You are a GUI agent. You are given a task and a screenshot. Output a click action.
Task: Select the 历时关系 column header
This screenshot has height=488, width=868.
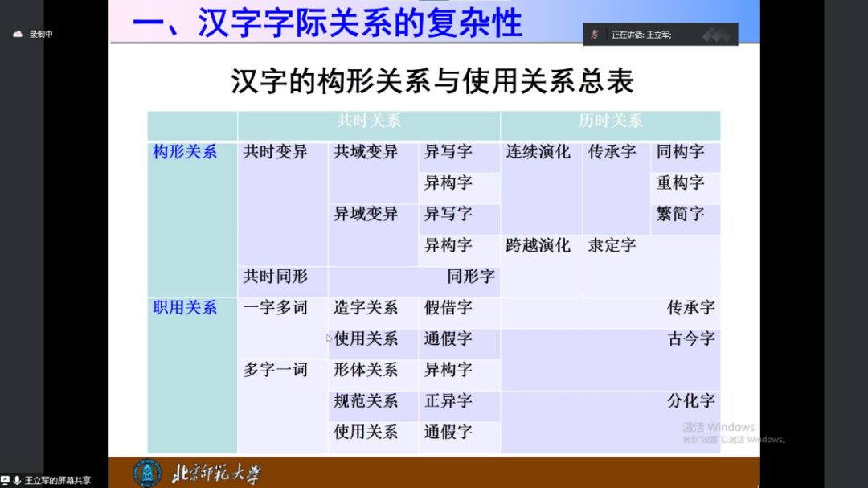point(610,121)
